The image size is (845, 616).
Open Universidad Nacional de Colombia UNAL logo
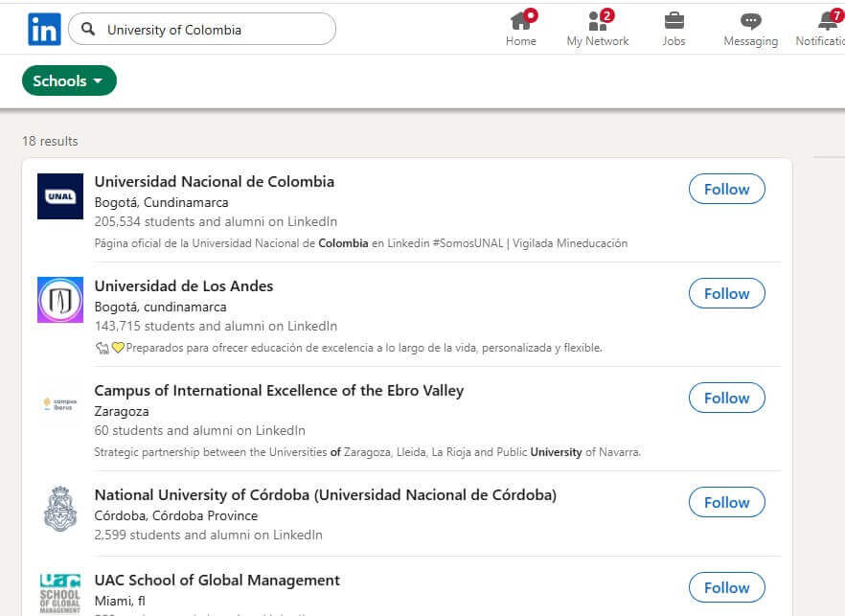point(60,196)
